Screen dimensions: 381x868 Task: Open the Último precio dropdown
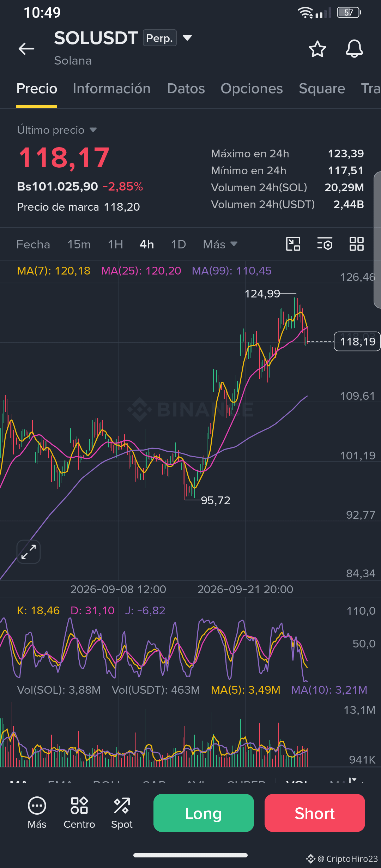[x=57, y=130]
